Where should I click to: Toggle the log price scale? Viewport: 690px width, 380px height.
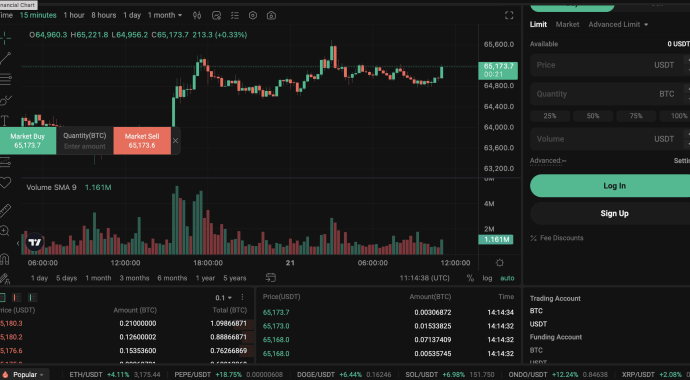click(x=487, y=278)
